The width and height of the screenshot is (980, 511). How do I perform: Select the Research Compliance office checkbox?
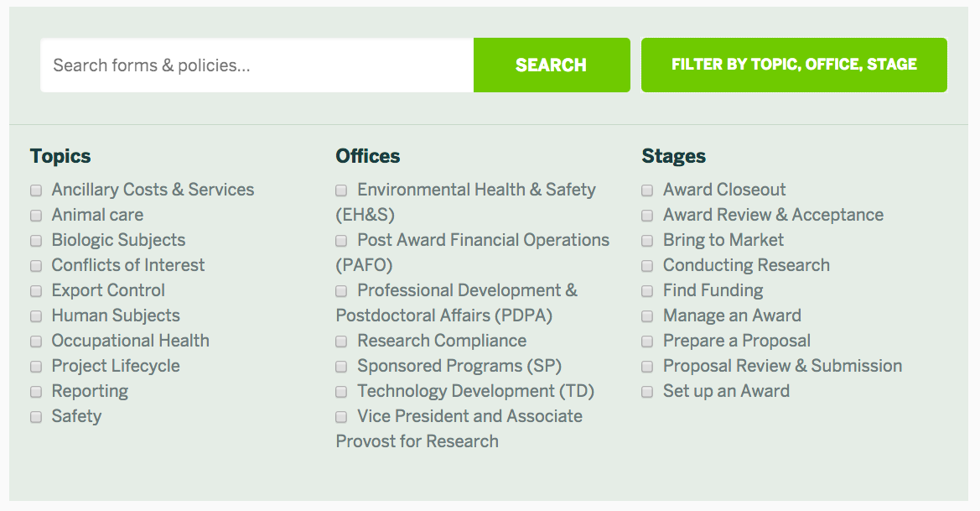point(341,342)
